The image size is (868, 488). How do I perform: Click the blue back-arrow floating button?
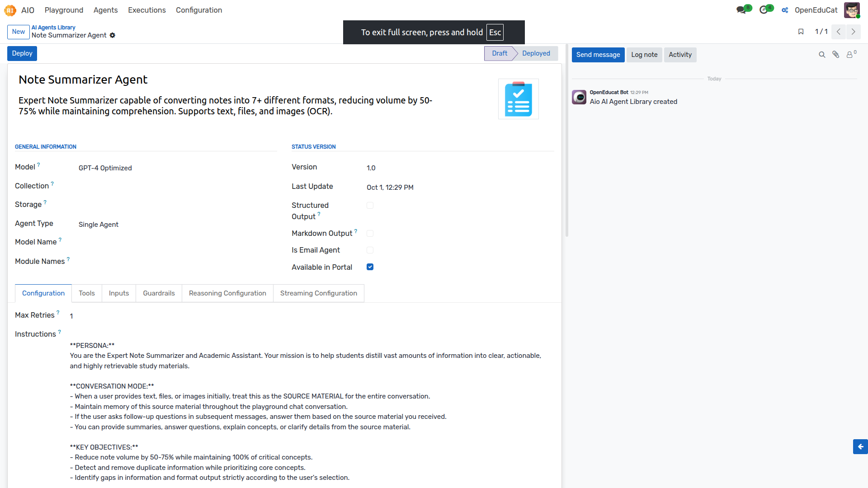(x=860, y=446)
